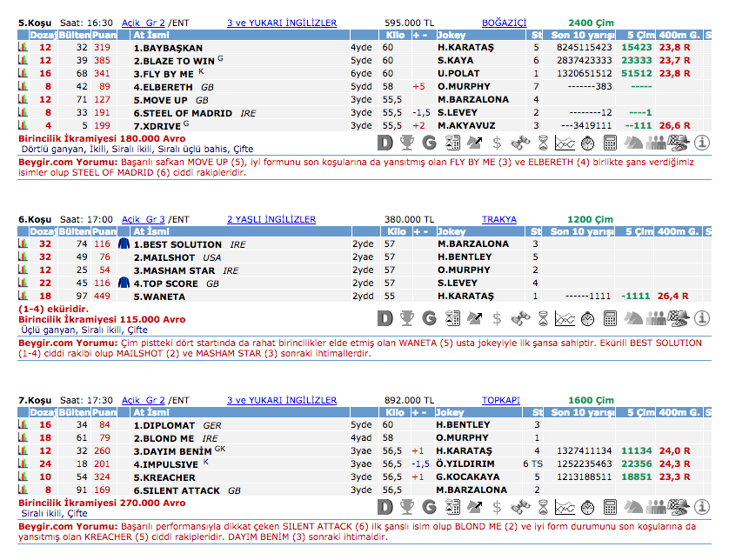729x560 pixels.
Task: Click the line chart icon in race 6
Action: point(565,319)
